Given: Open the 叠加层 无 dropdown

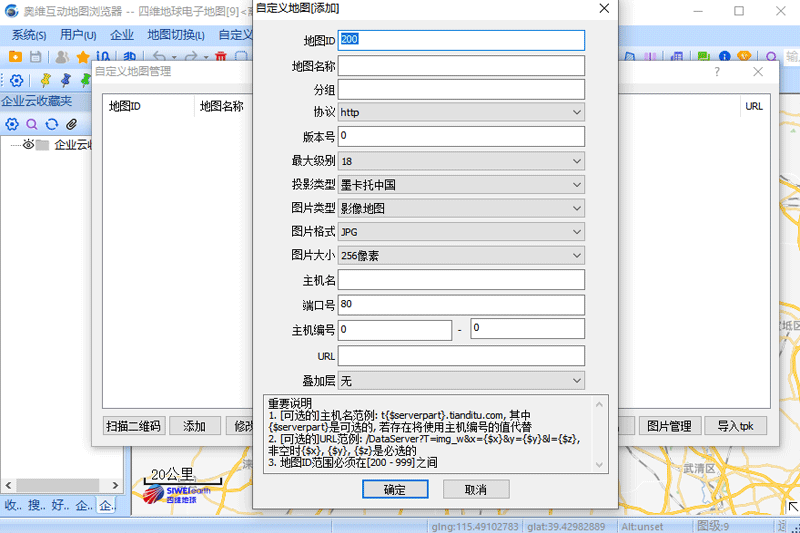Looking at the screenshot, I should click(x=461, y=380).
